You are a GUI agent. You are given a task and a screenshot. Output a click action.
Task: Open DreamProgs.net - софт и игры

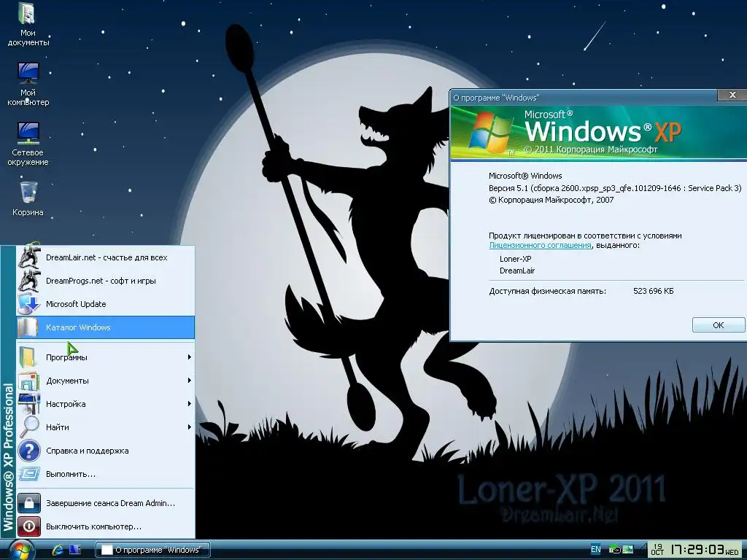pyautogui.click(x=105, y=281)
